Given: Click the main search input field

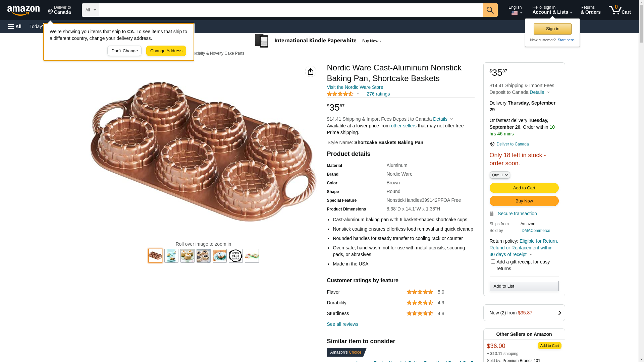Looking at the screenshot, I should point(290,10).
